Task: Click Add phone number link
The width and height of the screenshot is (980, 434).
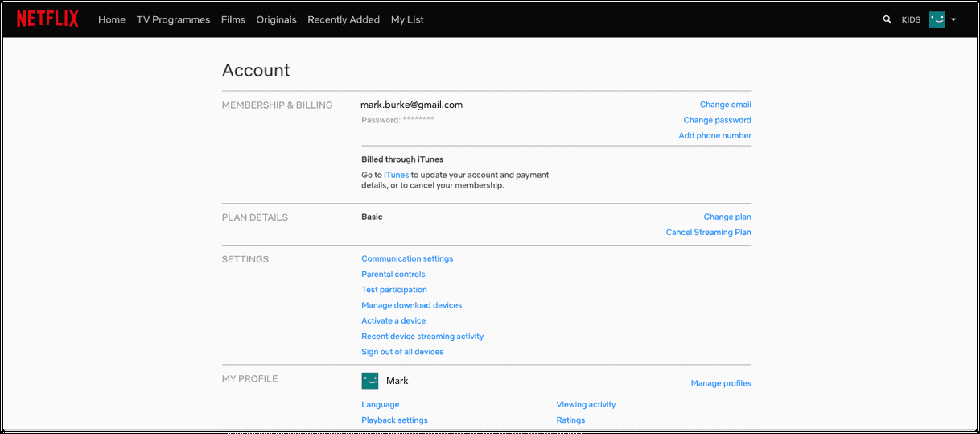Action: coord(715,135)
